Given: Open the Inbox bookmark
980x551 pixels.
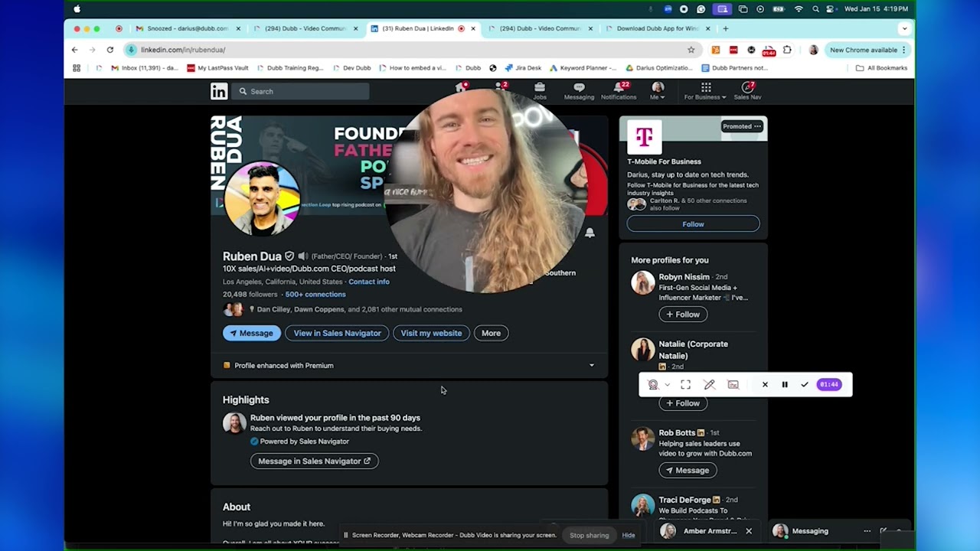Looking at the screenshot, I should coord(145,67).
